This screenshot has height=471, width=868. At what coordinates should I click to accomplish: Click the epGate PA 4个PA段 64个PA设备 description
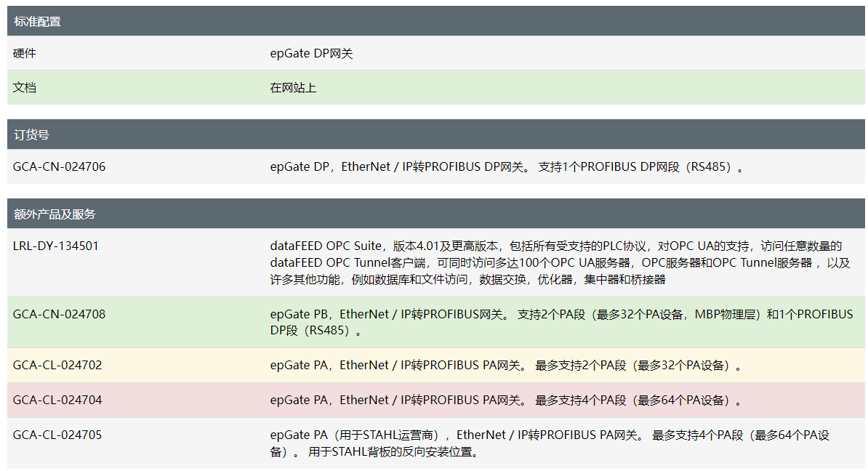pyautogui.click(x=506, y=400)
